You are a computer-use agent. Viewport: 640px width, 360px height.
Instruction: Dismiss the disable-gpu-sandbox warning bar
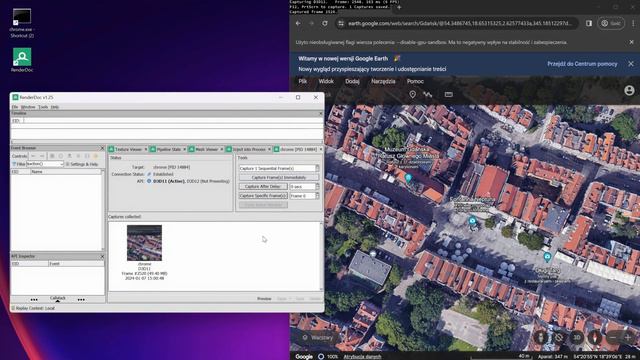coord(631,42)
